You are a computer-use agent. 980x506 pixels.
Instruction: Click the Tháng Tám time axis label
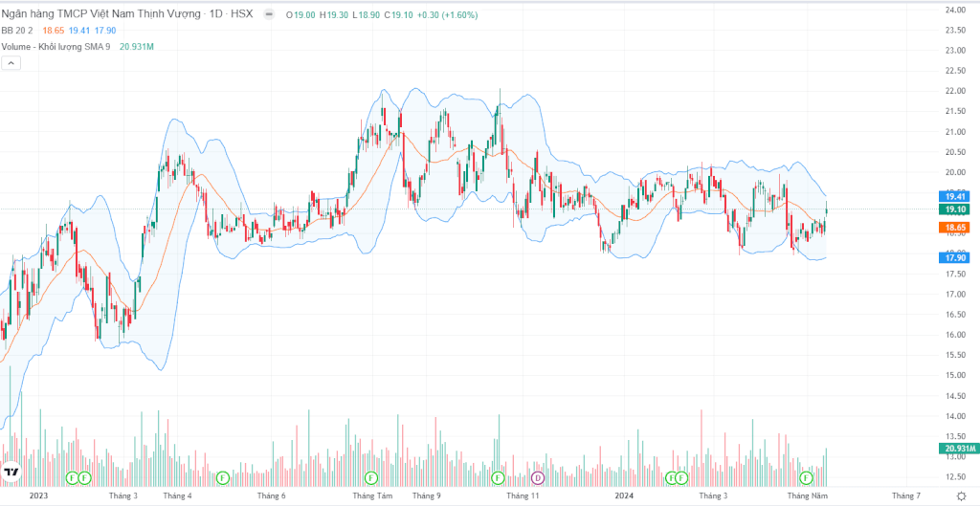[372, 496]
